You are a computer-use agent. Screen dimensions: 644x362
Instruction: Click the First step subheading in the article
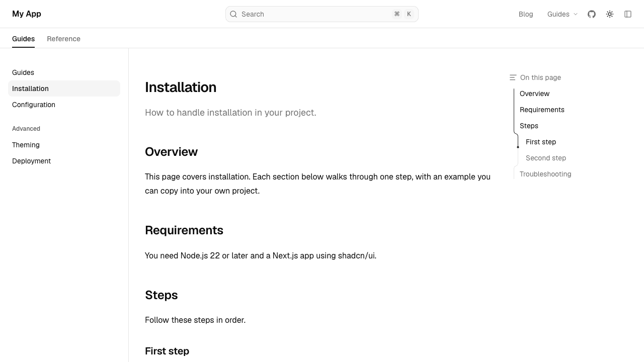pyautogui.click(x=167, y=351)
